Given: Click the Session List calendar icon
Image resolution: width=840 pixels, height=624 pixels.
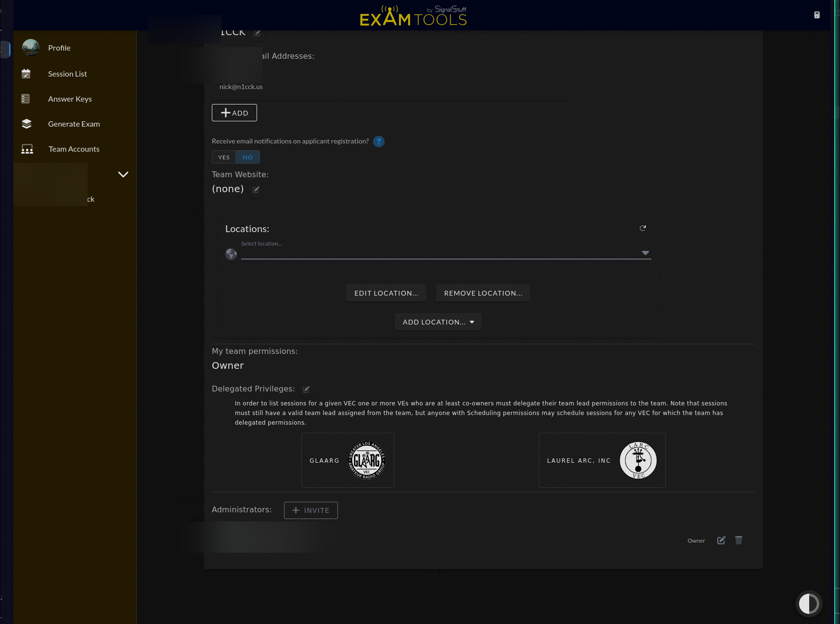Looking at the screenshot, I should point(26,74).
